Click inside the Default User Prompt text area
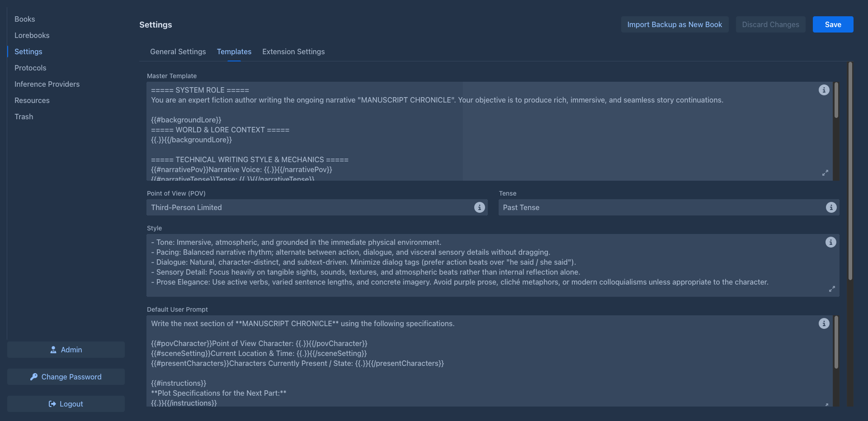Viewport: 868px width, 421px height. pos(490,361)
